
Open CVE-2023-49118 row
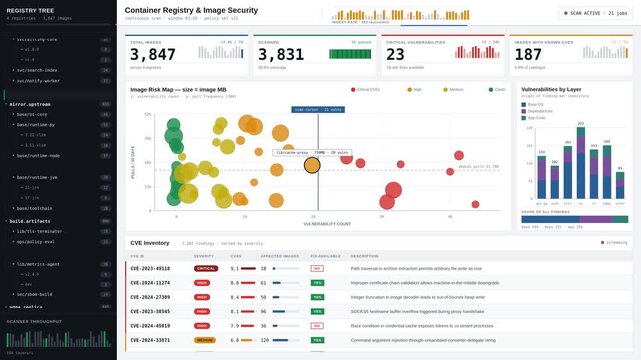coord(379,268)
